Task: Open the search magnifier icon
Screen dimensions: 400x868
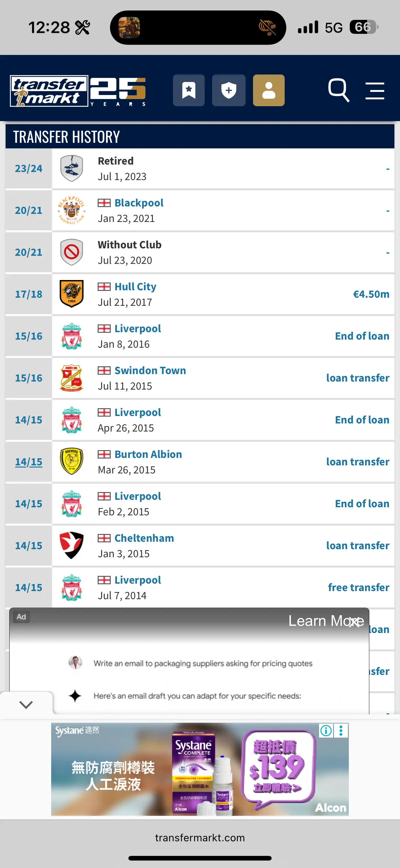Action: 339,90
